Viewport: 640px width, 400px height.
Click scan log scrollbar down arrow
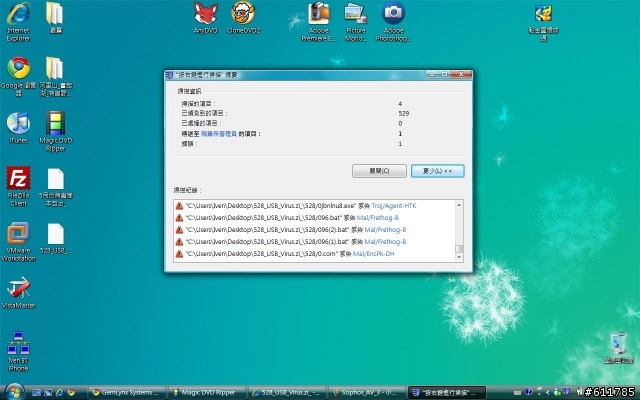pyautogui.click(x=459, y=257)
